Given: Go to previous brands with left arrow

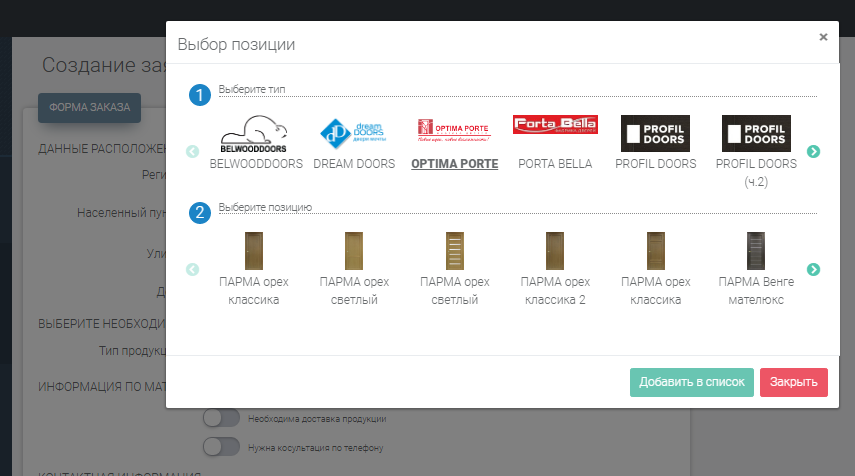Looking at the screenshot, I should [193, 152].
